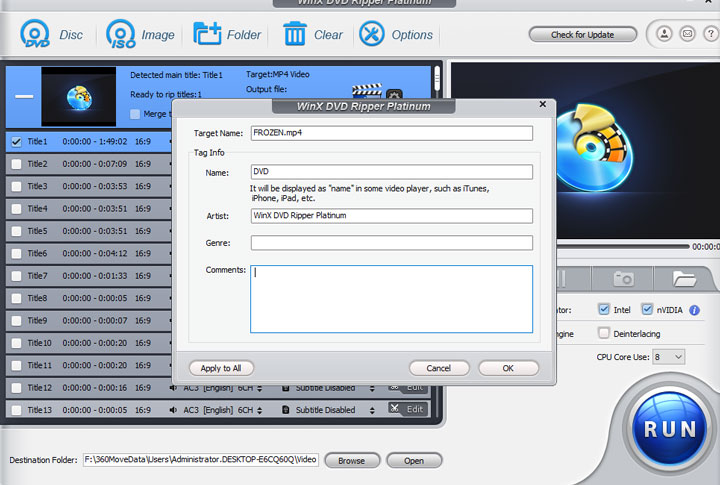This screenshot has height=485, width=720.
Task: Click the empty Genre field
Action: pyautogui.click(x=392, y=243)
